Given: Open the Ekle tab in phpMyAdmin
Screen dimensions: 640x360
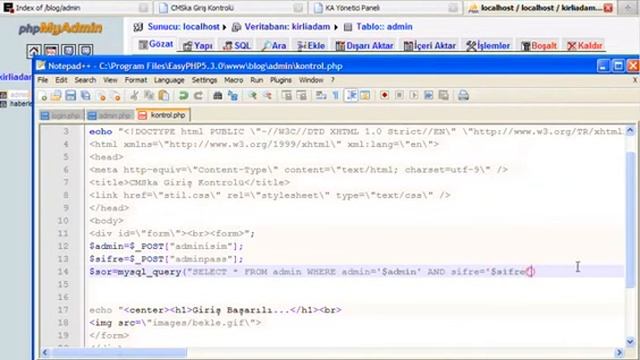Looking at the screenshot, I should pyautogui.click(x=311, y=46).
